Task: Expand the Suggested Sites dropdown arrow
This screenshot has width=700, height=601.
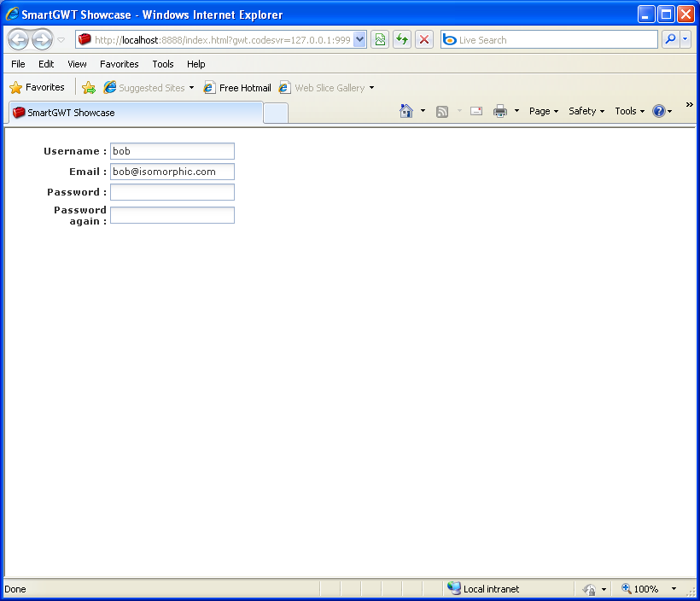Action: coord(191,88)
